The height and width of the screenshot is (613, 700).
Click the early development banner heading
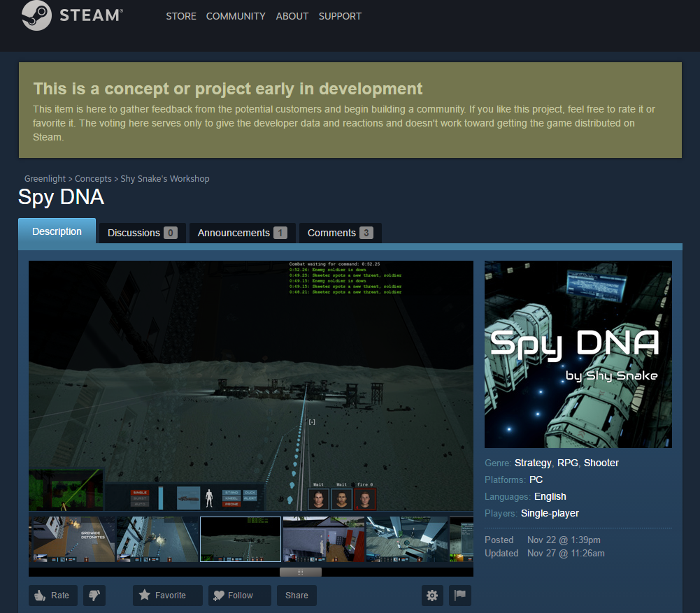(x=228, y=89)
